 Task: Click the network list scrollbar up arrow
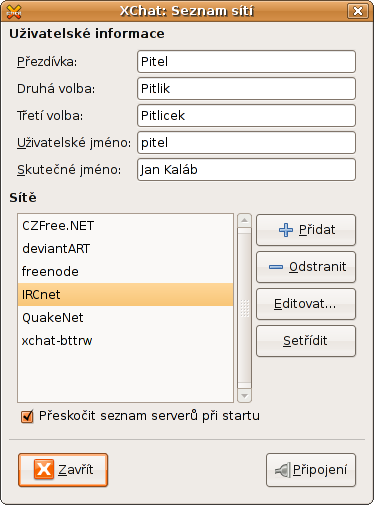(x=244, y=220)
